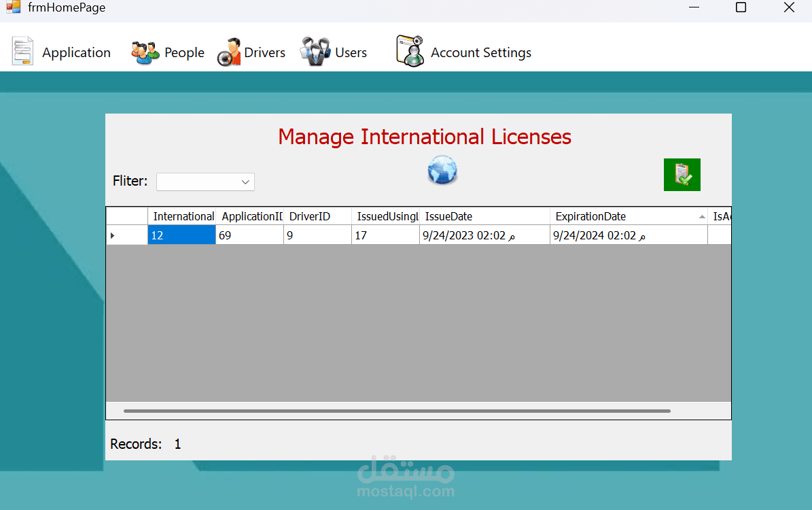The image size is (812, 510).
Task: Click the green add license button
Action: (682, 175)
